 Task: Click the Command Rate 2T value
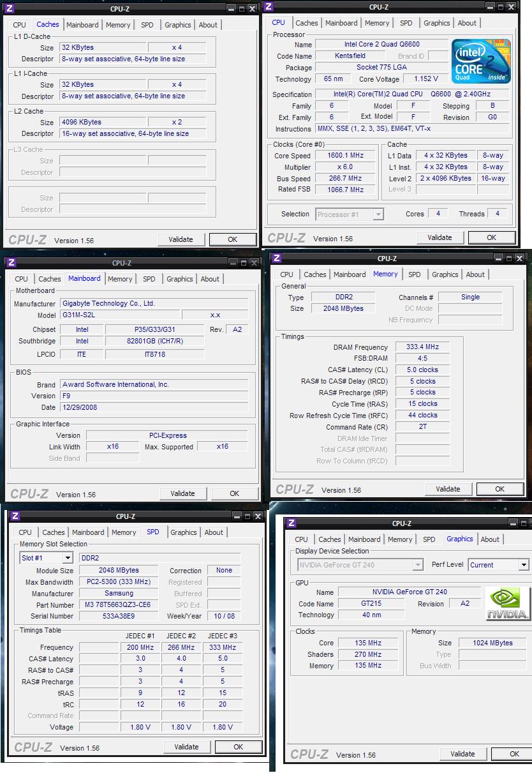423,427
